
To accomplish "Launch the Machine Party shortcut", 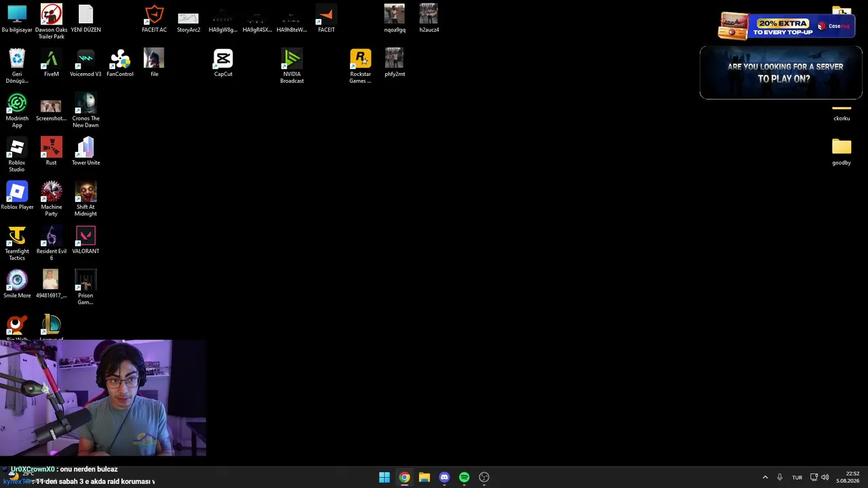I will [x=51, y=199].
